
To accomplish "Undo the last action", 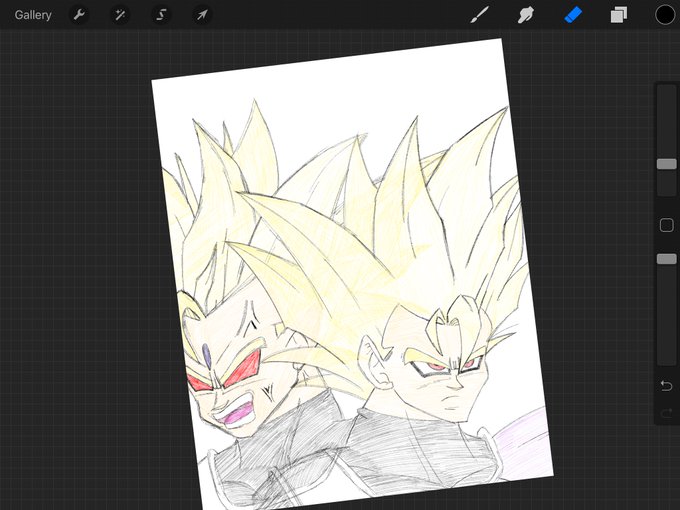I will pos(666,386).
